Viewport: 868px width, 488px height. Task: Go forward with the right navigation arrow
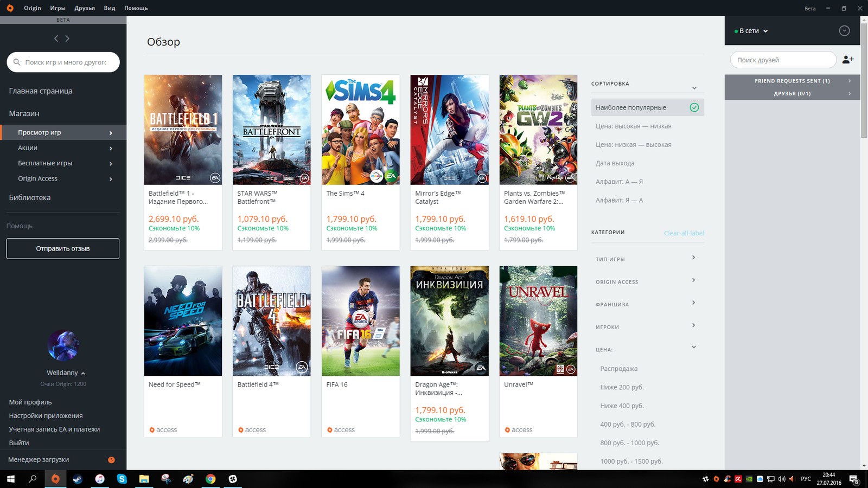coord(67,38)
